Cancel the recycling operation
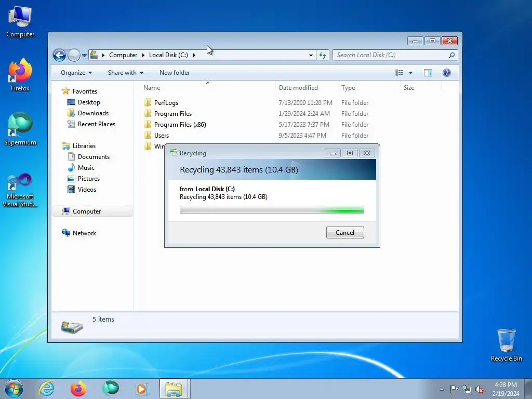Viewport: 532px width, 399px height. coord(345,232)
